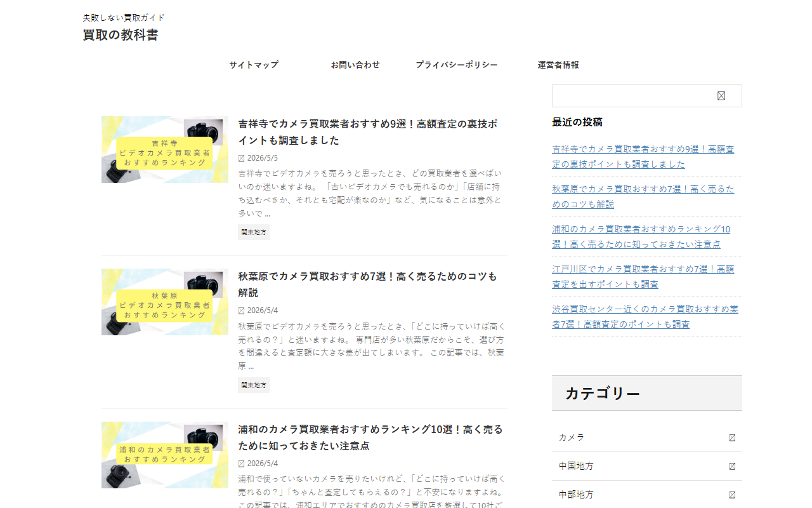Click the tagline 失敗しない買取ガイド
Screen dimensions: 812x508
click(124, 18)
